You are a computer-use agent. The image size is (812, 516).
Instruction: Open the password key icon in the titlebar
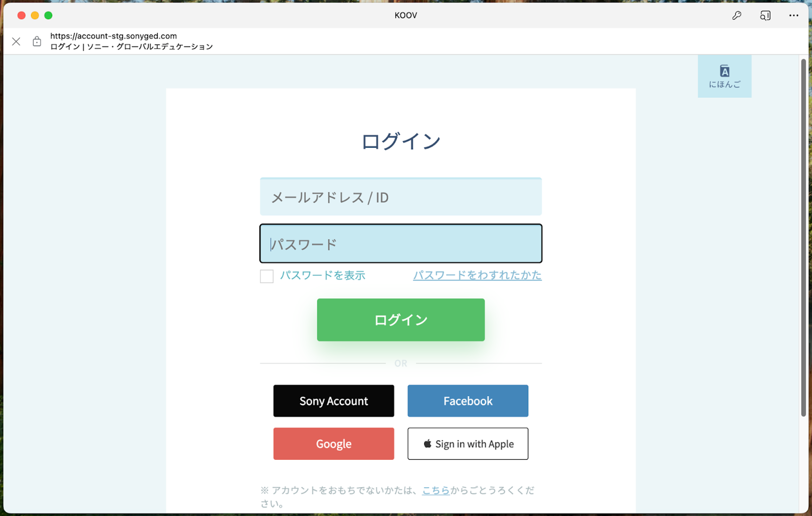coord(736,15)
